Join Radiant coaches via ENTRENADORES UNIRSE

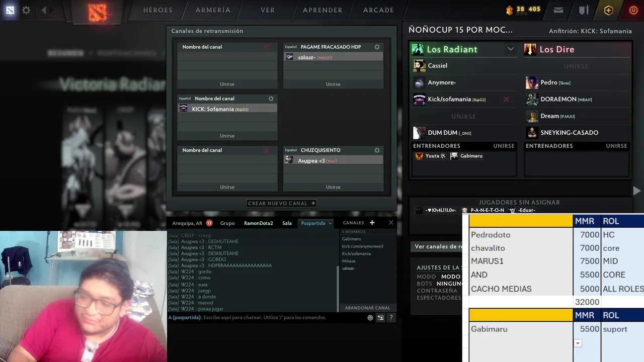coord(504,146)
